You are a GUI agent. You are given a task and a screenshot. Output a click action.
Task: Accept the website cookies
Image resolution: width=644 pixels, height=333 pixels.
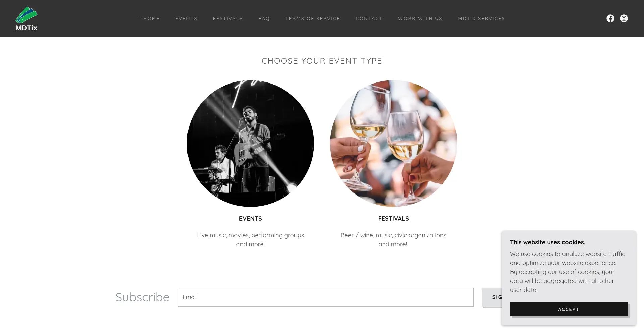pos(569,309)
